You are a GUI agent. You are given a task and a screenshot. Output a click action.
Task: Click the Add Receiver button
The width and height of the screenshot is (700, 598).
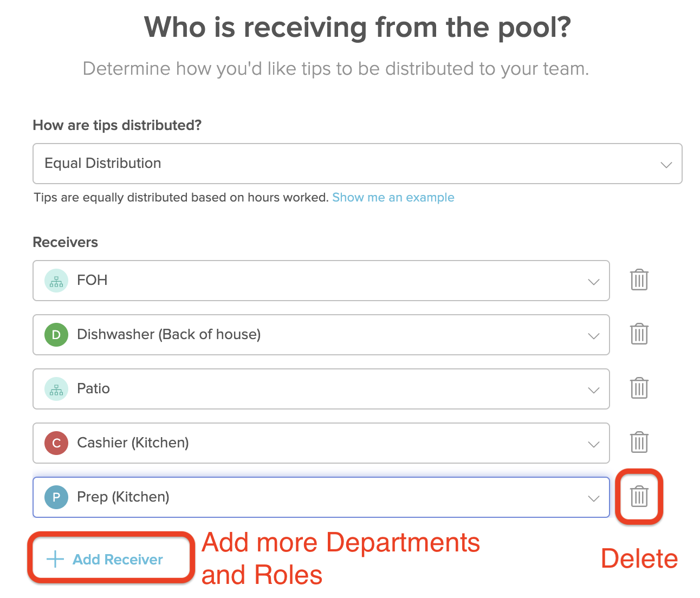click(109, 559)
